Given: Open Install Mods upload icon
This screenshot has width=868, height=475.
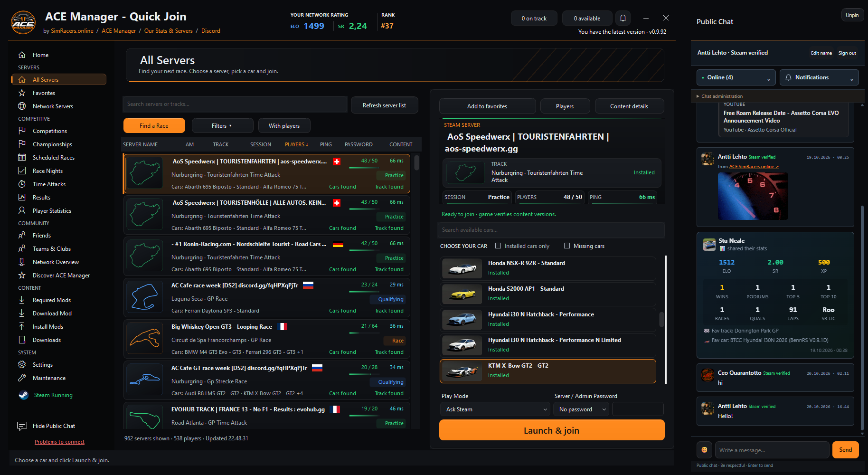Looking at the screenshot, I should (22, 326).
